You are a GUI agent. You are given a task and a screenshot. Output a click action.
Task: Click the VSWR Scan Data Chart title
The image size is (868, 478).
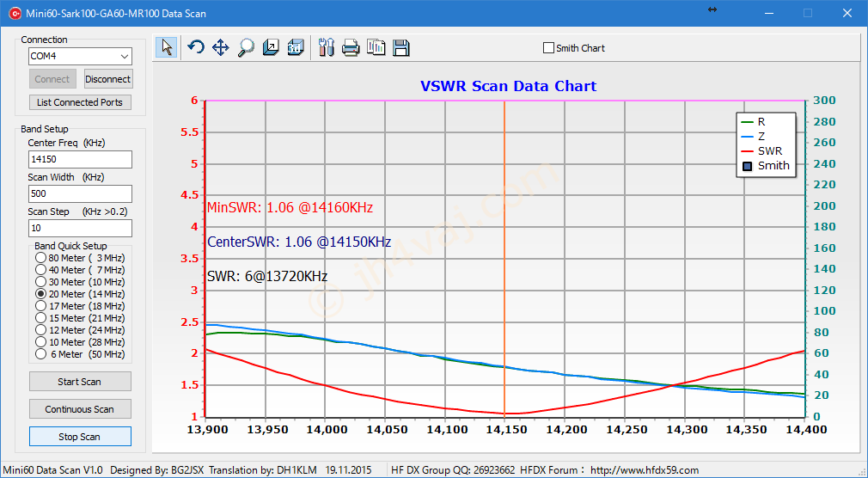coord(508,87)
